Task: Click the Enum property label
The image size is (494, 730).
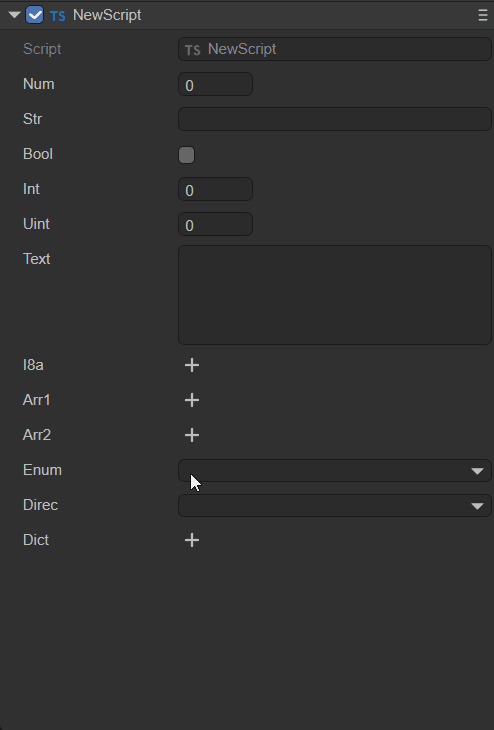Action: point(42,470)
